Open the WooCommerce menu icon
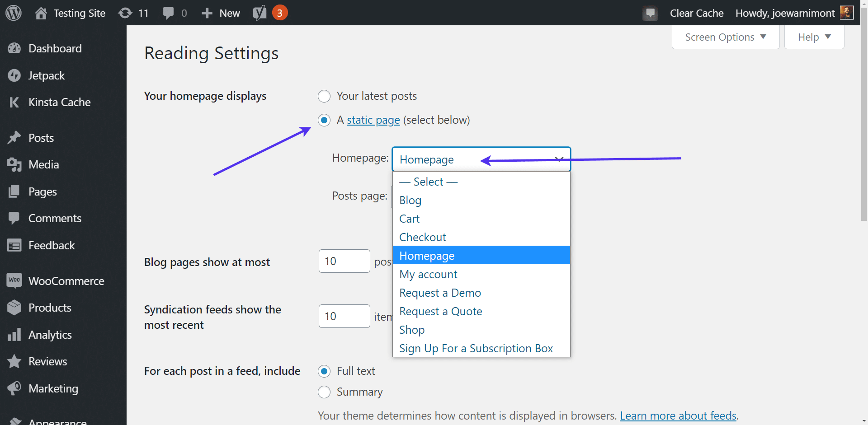868x425 pixels. [14, 280]
